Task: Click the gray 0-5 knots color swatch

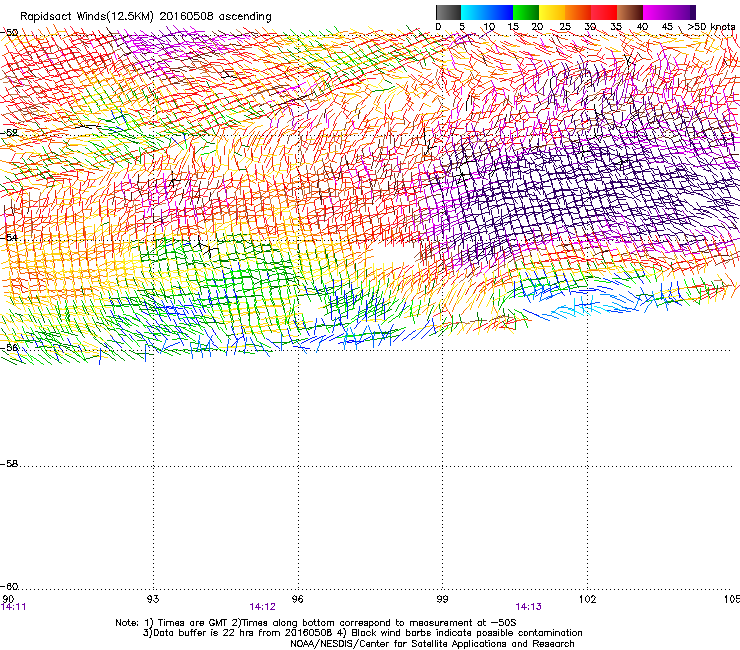Action: (x=448, y=12)
